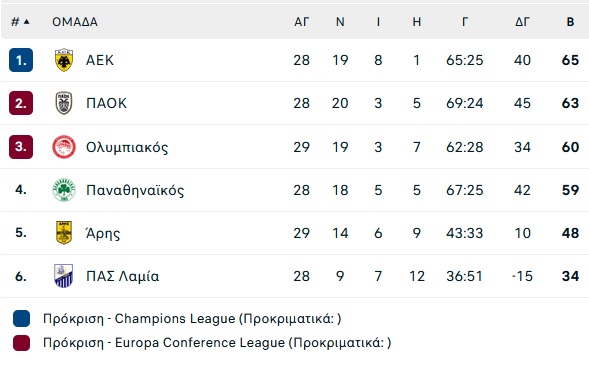Viewport: 589px width, 367px height.
Task: Sort table by ΟΜΑΔΑ column header
Action: [75, 22]
